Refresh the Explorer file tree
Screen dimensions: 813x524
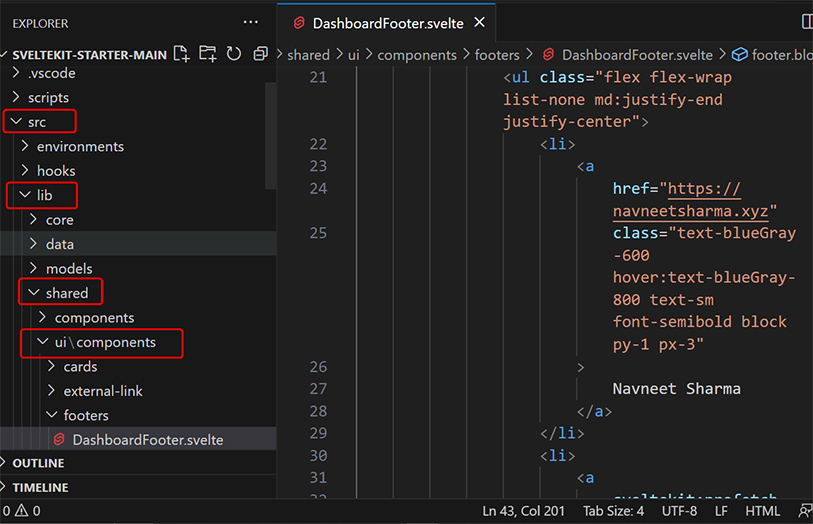coord(234,53)
